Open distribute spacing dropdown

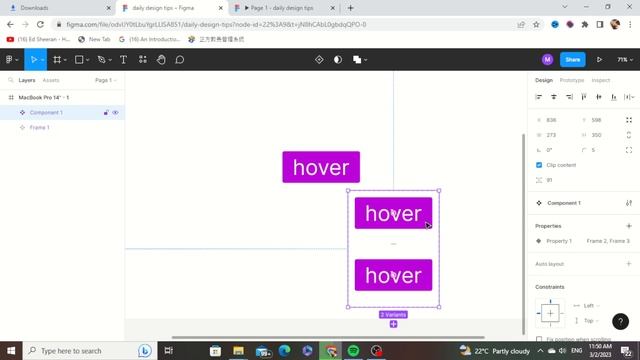629,97
